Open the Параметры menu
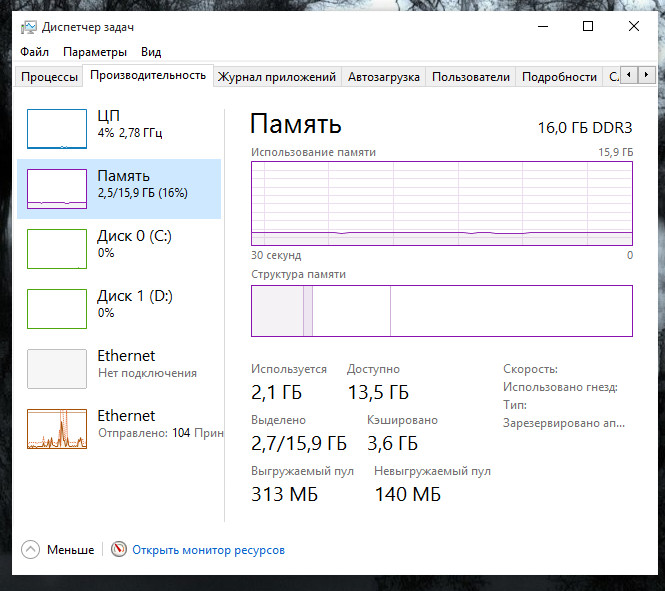Viewport: 665px width, 591px height. pos(95,52)
